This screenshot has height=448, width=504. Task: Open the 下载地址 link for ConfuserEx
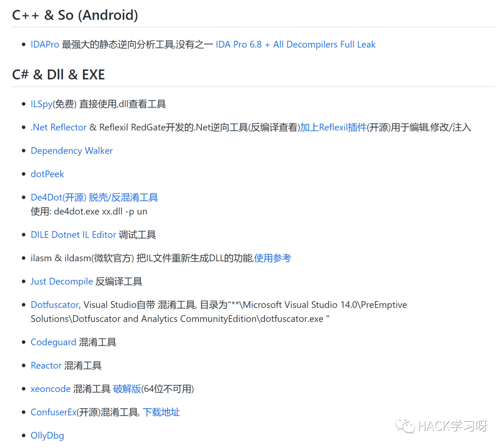pyautogui.click(x=161, y=412)
